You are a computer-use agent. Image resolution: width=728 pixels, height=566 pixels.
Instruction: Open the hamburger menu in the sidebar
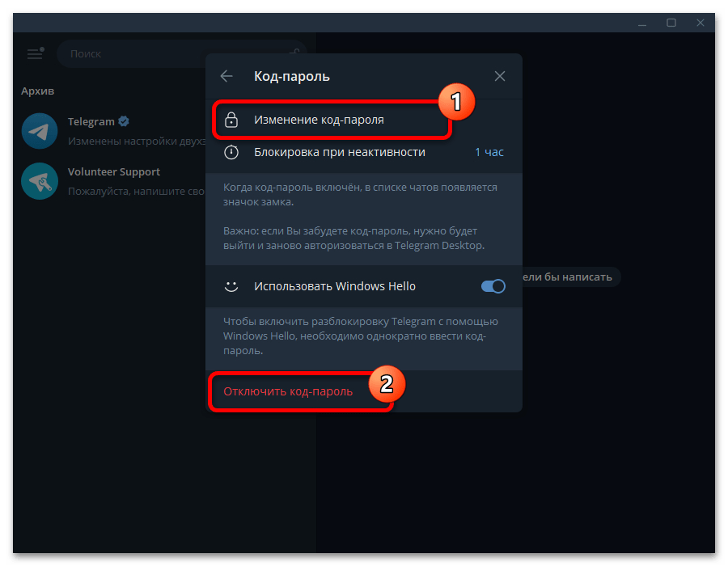click(36, 54)
